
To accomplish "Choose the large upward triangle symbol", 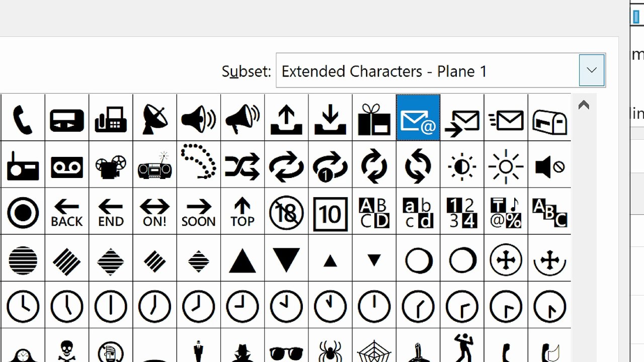I will (242, 258).
